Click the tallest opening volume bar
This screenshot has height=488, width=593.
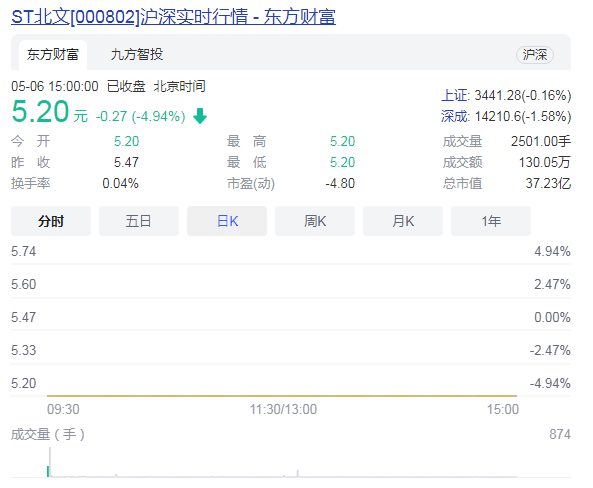pos(50,462)
